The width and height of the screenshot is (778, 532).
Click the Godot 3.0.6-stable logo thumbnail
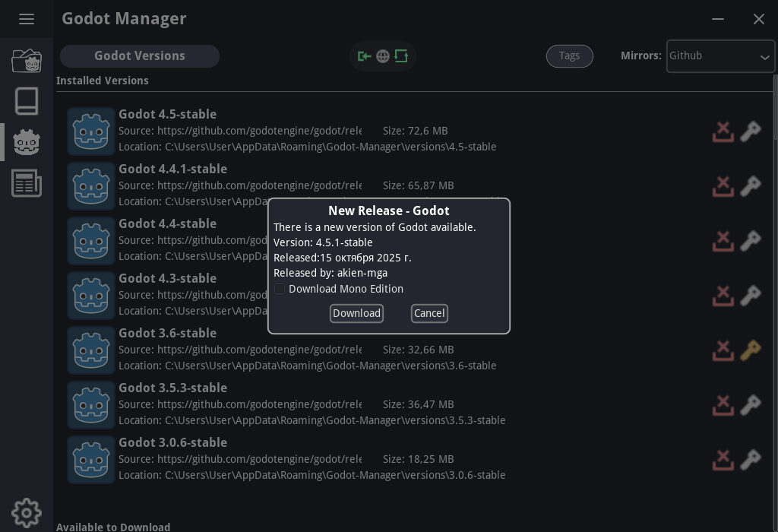point(91,460)
